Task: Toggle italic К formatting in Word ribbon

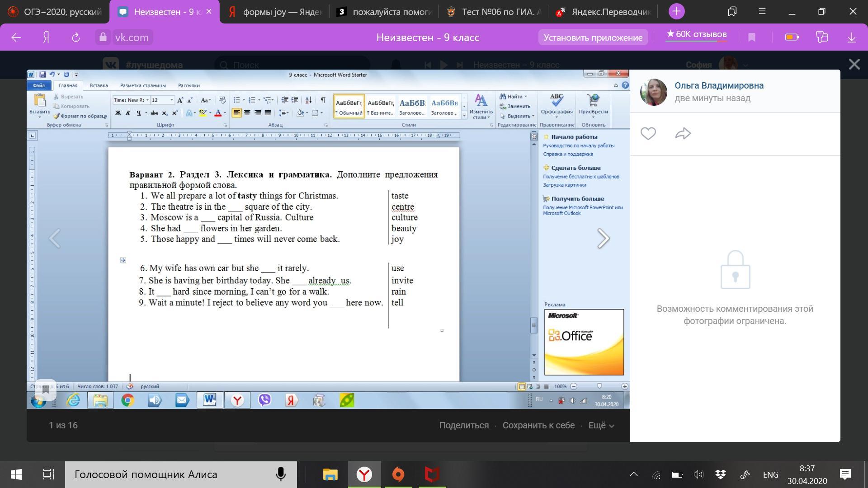Action: click(x=128, y=113)
